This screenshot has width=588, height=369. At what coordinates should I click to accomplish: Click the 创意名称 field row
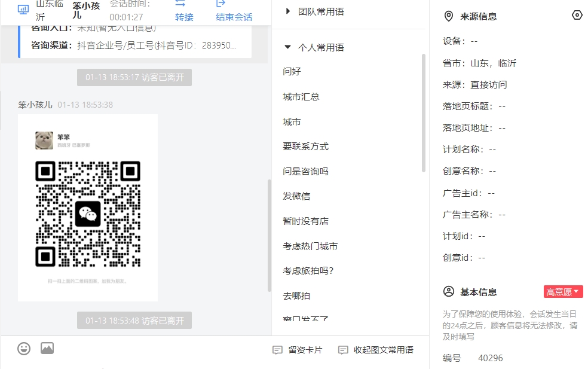pyautogui.click(x=470, y=171)
